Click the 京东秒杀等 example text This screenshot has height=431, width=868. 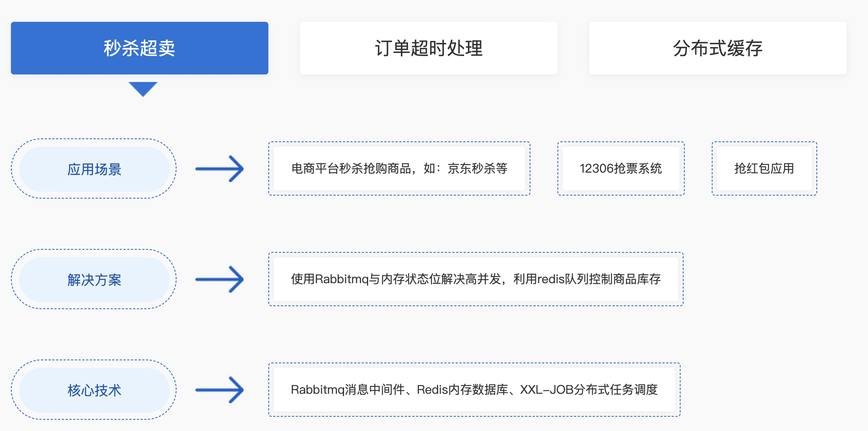tap(477, 168)
